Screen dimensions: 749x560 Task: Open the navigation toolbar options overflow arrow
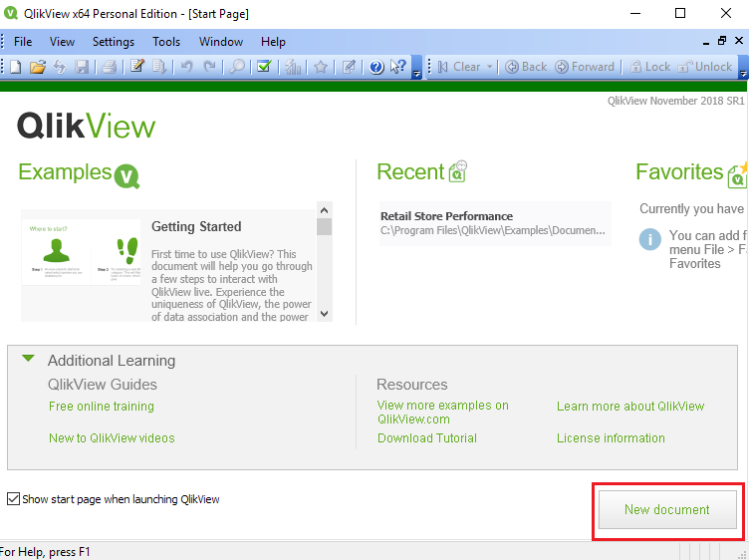coord(743,68)
